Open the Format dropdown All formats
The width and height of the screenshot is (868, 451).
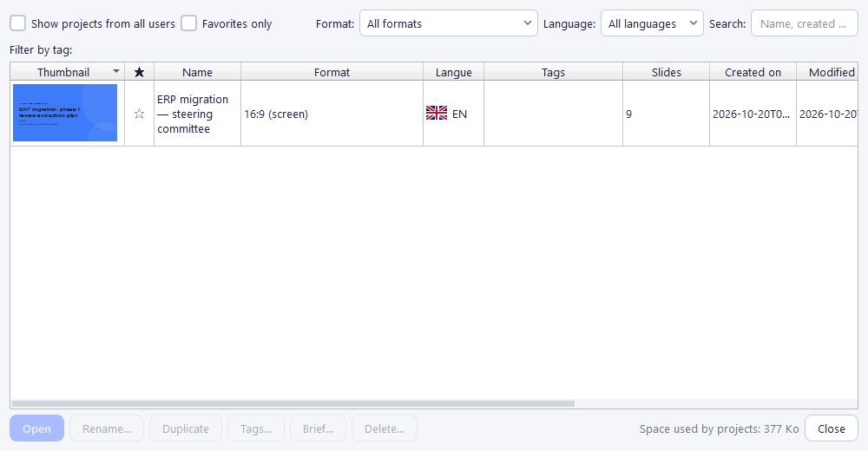click(449, 23)
